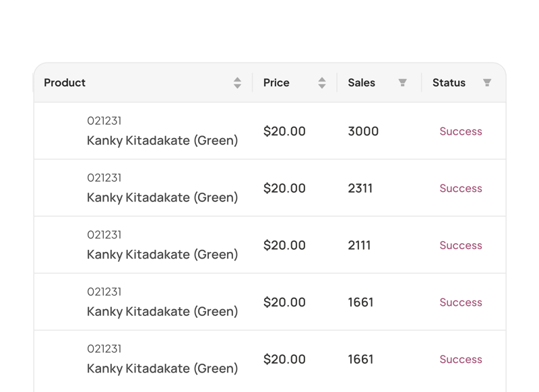Click the $20.00 price beside 3000 sales
The width and height of the screenshot is (539, 392).
click(x=284, y=131)
